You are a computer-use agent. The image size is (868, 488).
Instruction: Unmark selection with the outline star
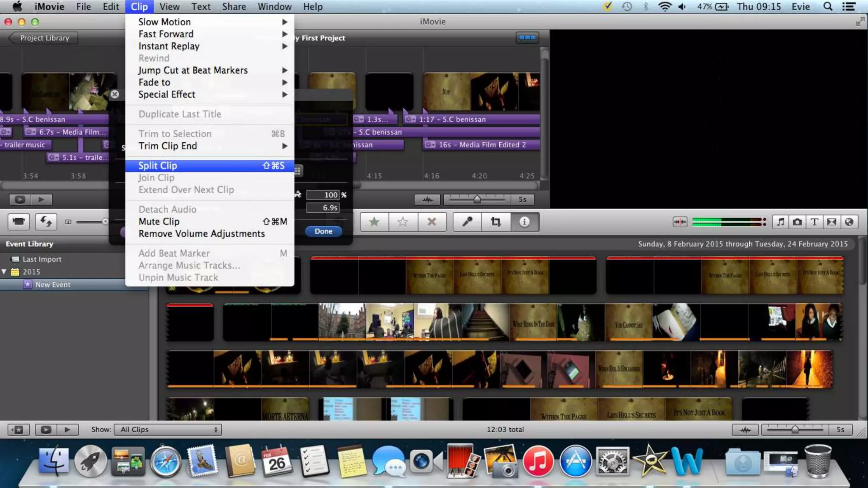point(403,222)
